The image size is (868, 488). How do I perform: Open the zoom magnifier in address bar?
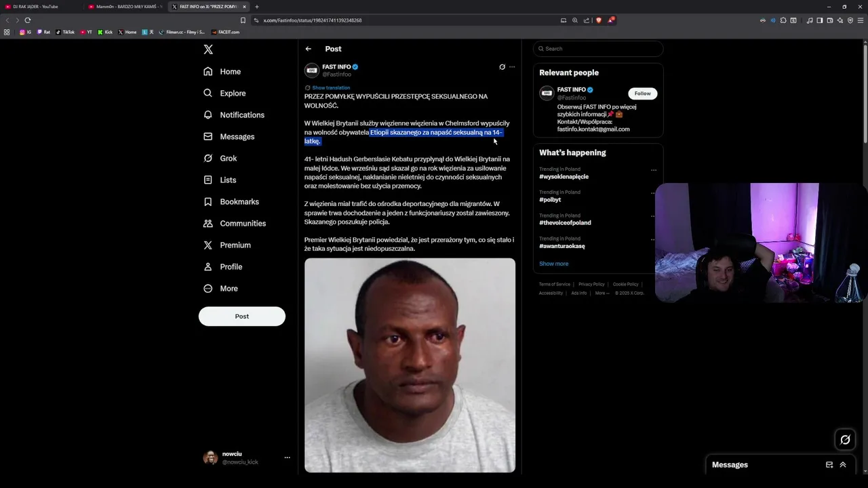(575, 20)
